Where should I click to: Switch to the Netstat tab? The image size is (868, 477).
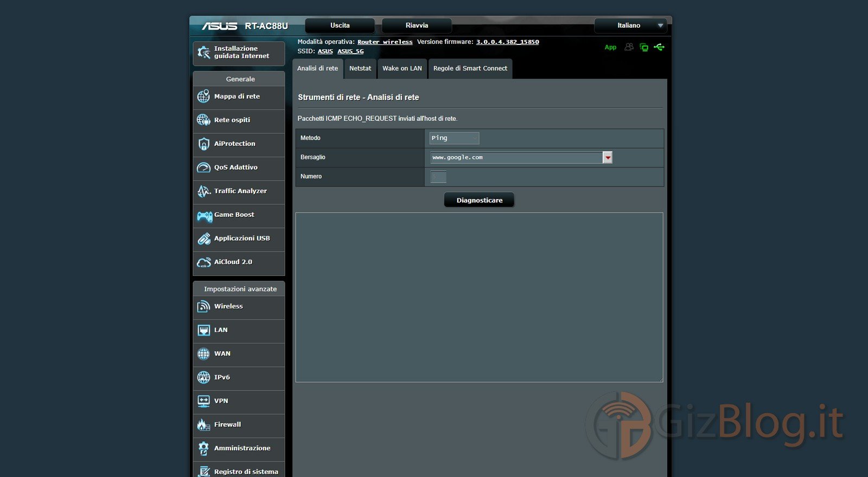360,69
